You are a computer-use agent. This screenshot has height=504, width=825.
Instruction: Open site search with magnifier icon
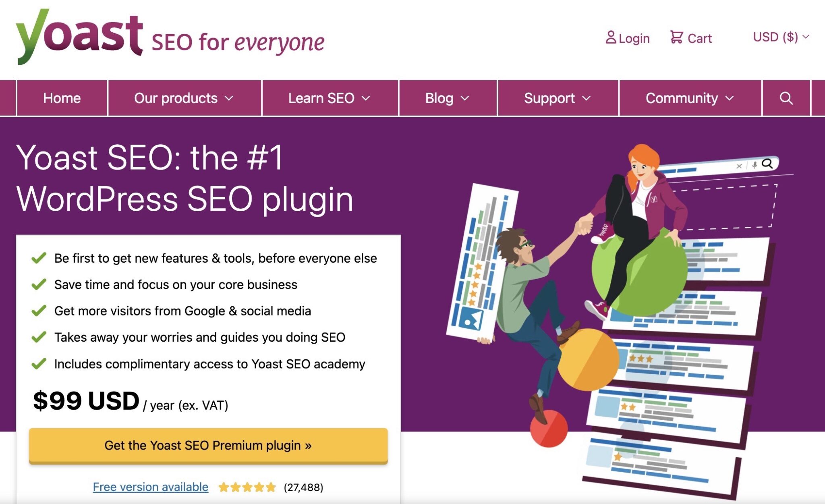pos(786,98)
